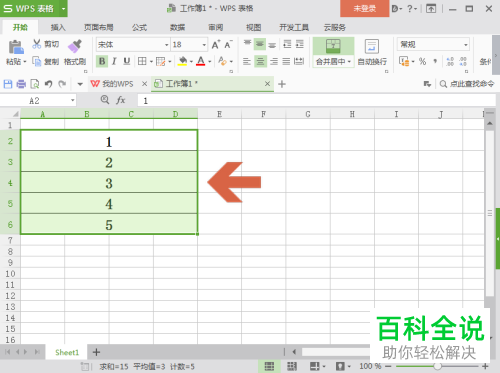Toggle Italic formatting button
The width and height of the screenshot is (500, 373).
(x=114, y=61)
